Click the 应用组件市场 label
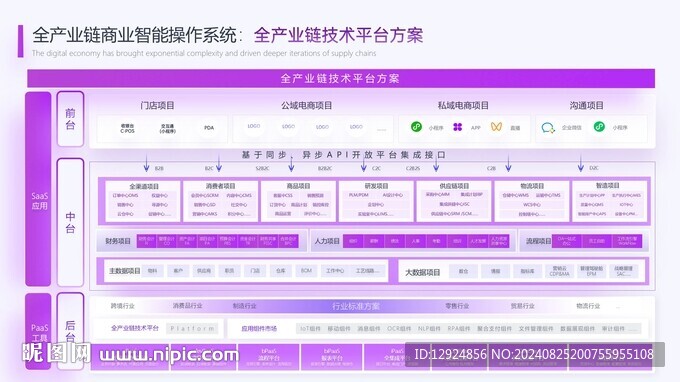The height and width of the screenshot is (382, 680). pos(259,328)
